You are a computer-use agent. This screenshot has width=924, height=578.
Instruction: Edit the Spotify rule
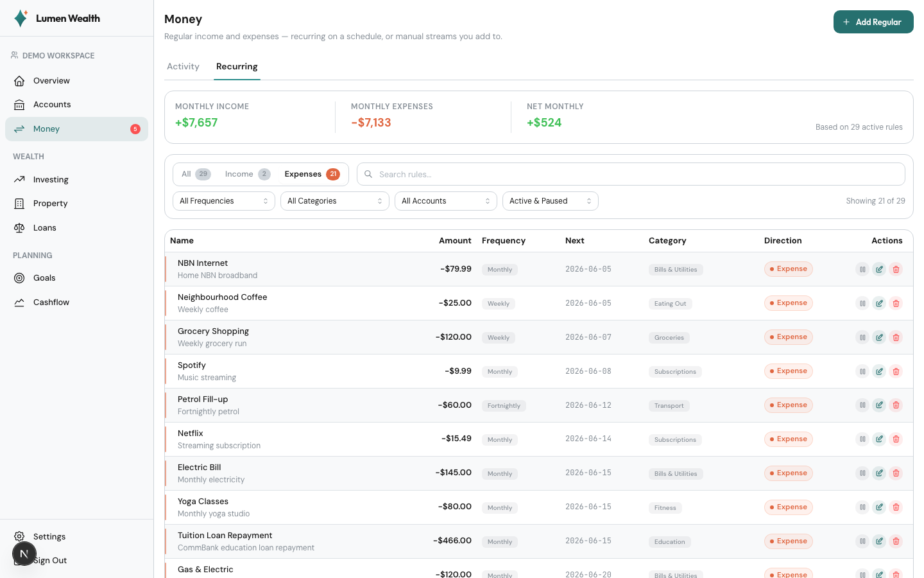click(879, 371)
